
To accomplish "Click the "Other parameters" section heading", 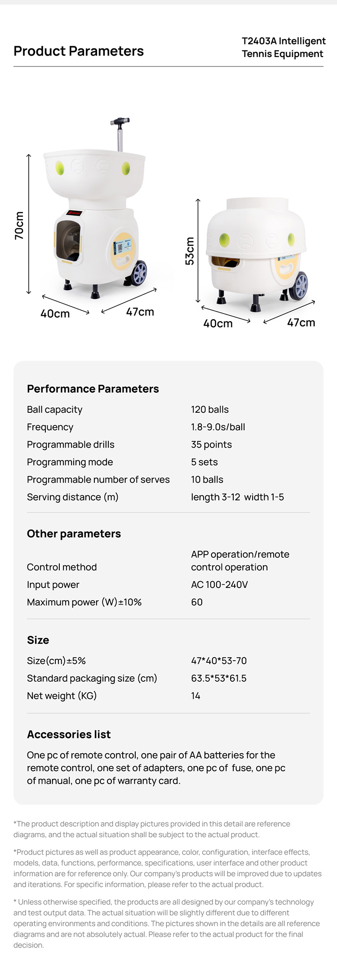I will [74, 534].
